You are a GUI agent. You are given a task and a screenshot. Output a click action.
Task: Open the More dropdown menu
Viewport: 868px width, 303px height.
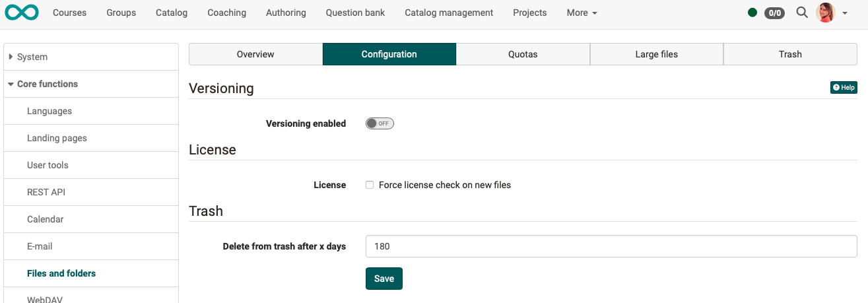tap(582, 13)
